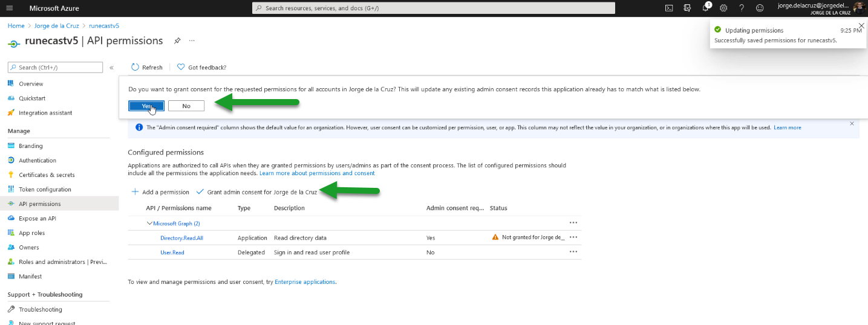Focus the sidebar Search (Ctrl+/) field
The image size is (868, 325).
click(x=55, y=67)
